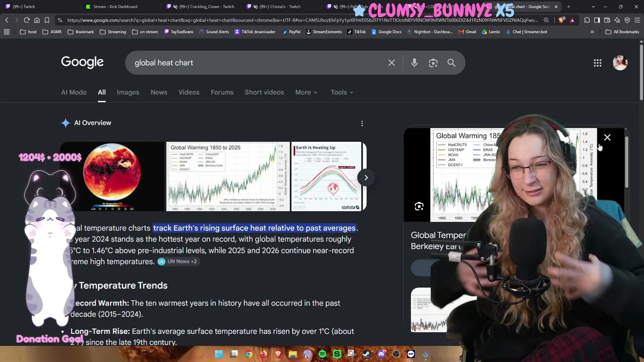The width and height of the screenshot is (644, 362).
Task: Open Discord from the taskbar
Action: [381, 354]
